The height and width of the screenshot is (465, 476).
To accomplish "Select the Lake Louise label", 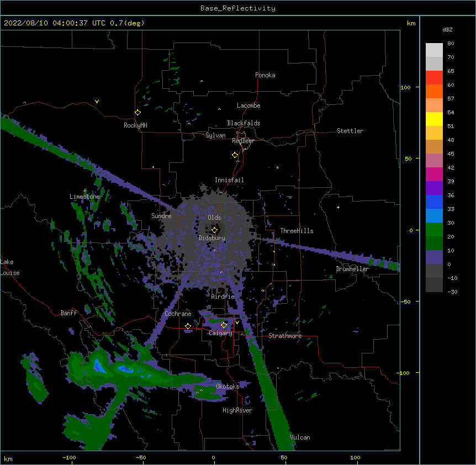I will click(10, 267).
